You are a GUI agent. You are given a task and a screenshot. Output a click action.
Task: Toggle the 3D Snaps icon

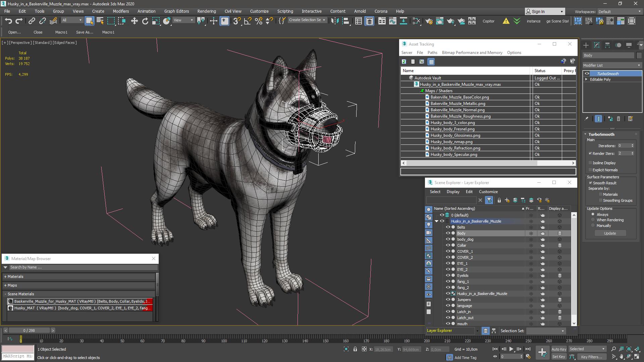tap(237, 21)
